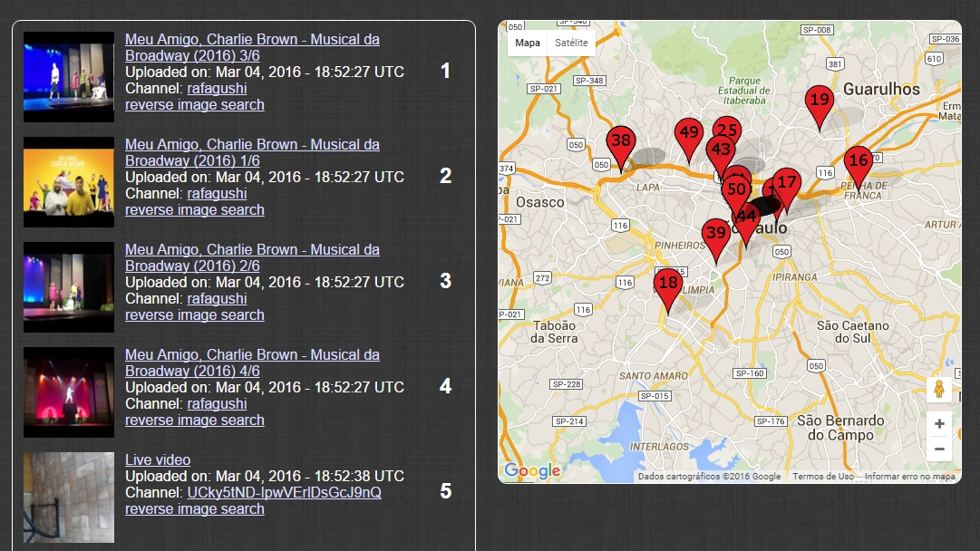Click map marker number 43

[720, 155]
